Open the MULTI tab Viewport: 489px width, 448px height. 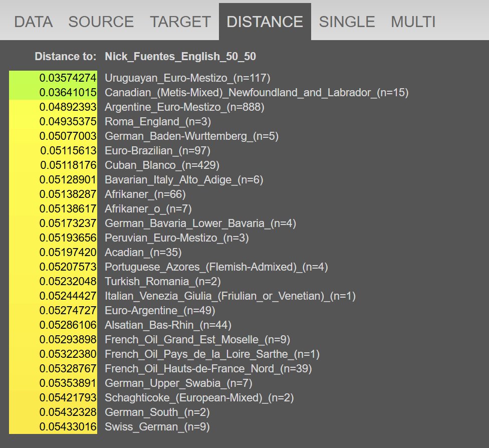pos(413,22)
